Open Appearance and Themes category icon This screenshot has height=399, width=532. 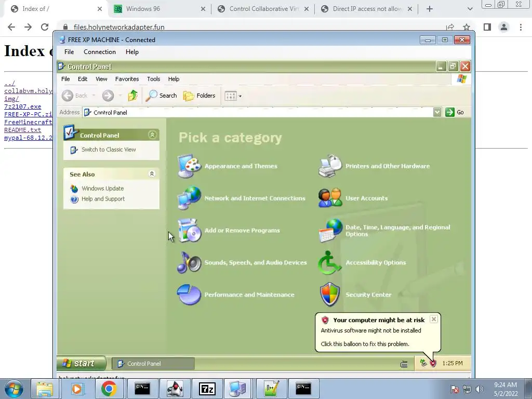click(189, 166)
